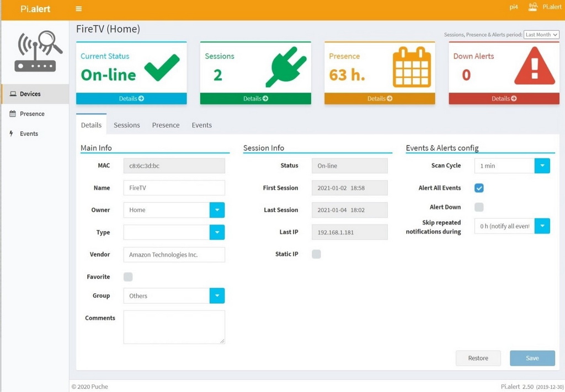565x392 pixels.
Task: Enable the Alert Down checkbox
Action: click(479, 207)
